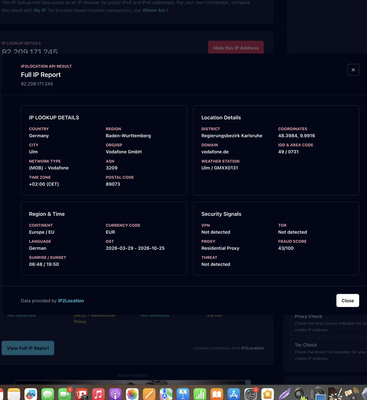Select the time zone +02:00 (CET)
The image size is (367, 400).
coord(44,184)
